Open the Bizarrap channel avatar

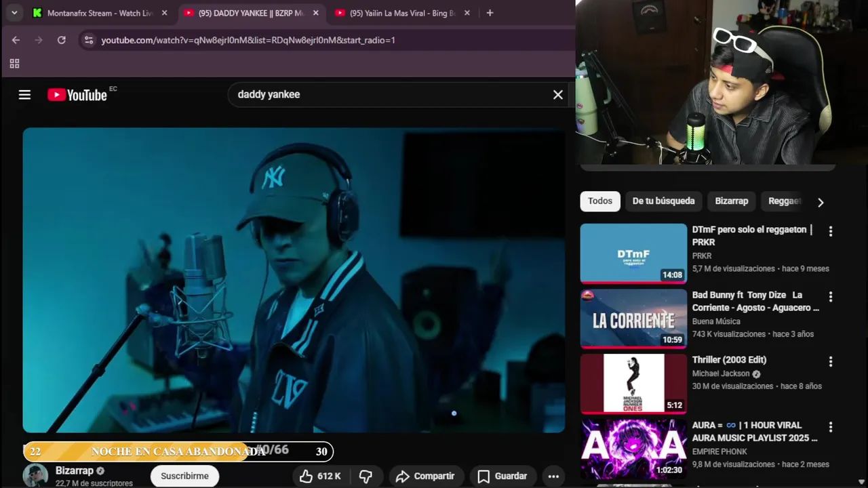[35, 475]
